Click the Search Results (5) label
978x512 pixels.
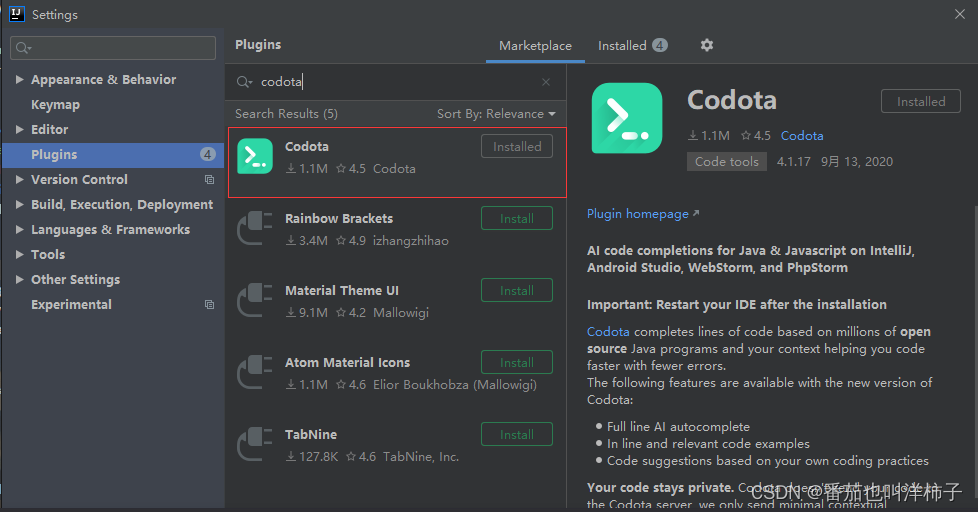[x=286, y=114]
